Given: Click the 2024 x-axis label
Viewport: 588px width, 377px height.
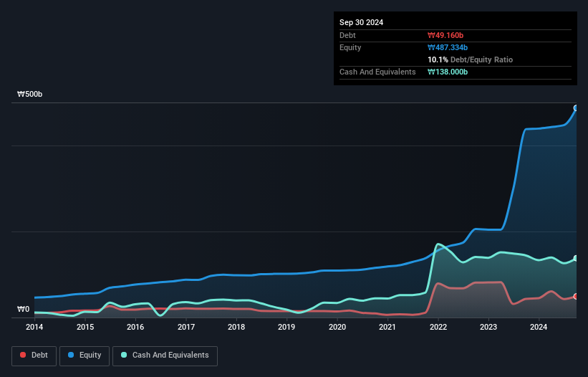Looking at the screenshot, I should (539, 327).
